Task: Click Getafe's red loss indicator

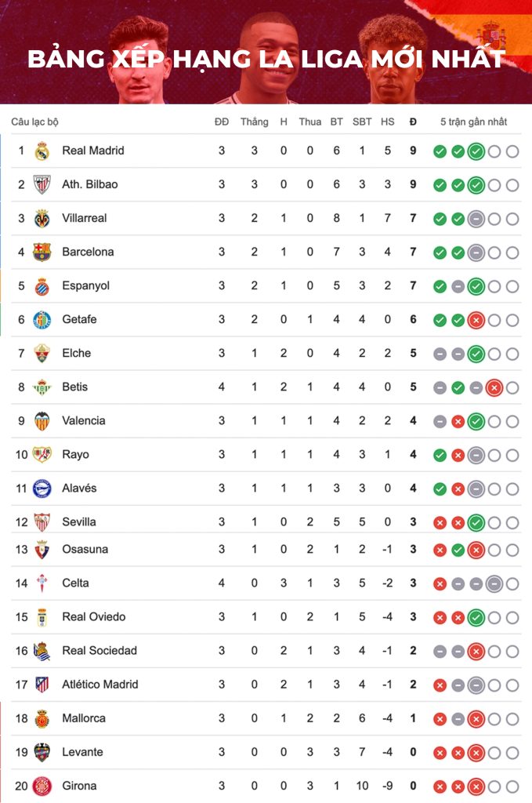Action: point(476,321)
